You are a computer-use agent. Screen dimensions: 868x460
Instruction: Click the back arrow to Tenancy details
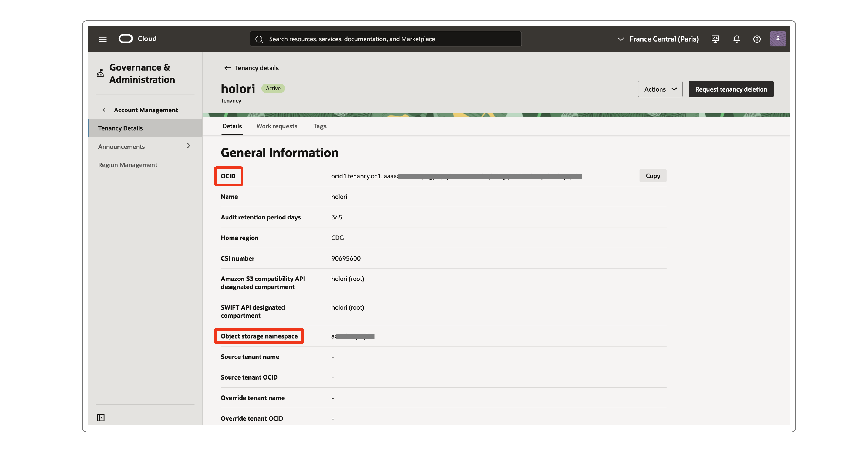[227, 68]
